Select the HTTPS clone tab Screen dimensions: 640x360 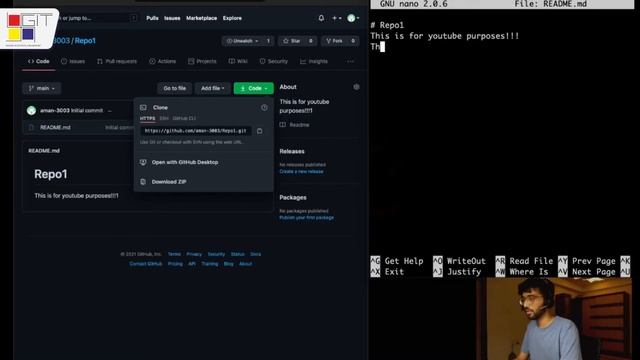147,118
